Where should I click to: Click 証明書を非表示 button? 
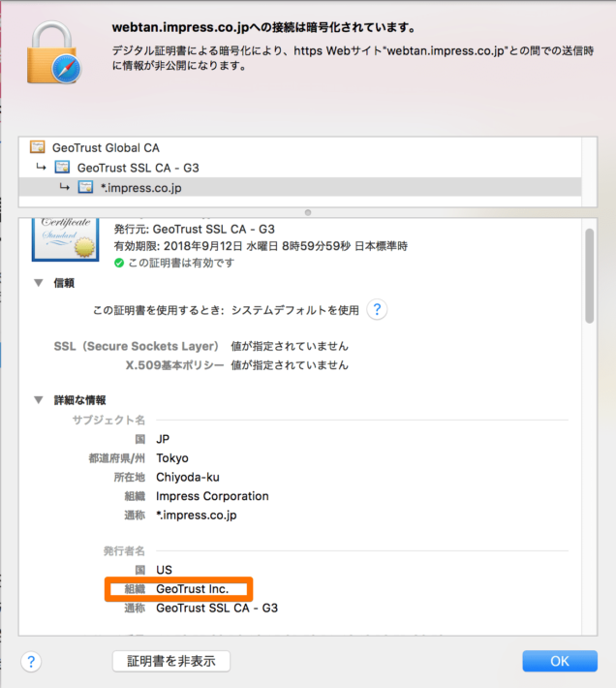(171, 661)
